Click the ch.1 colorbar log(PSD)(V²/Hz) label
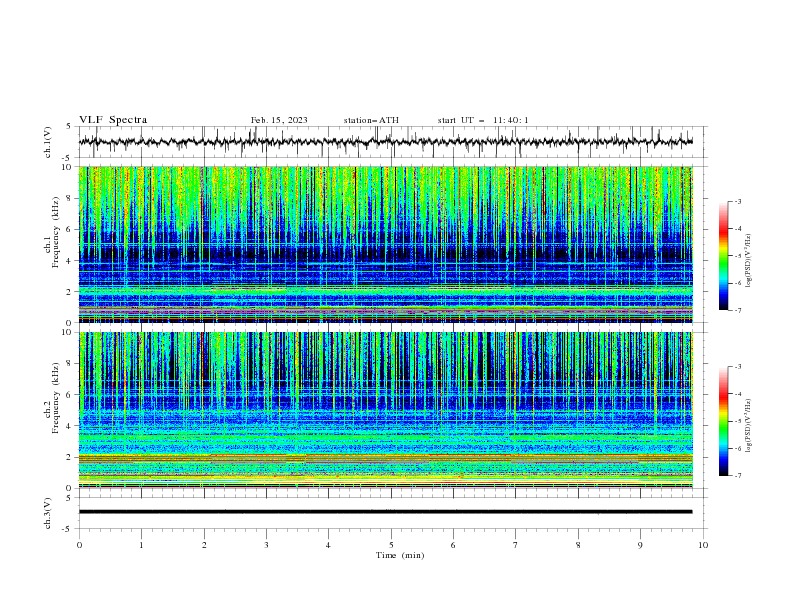 click(x=749, y=261)
